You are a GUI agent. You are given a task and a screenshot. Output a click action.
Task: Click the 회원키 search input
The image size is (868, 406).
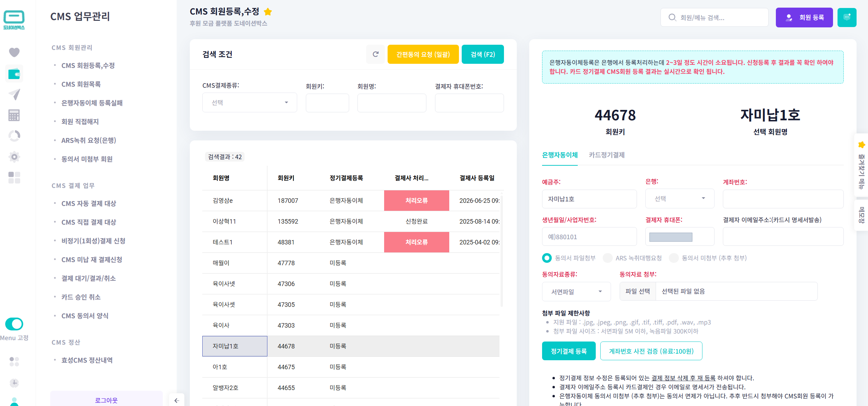tap(327, 103)
